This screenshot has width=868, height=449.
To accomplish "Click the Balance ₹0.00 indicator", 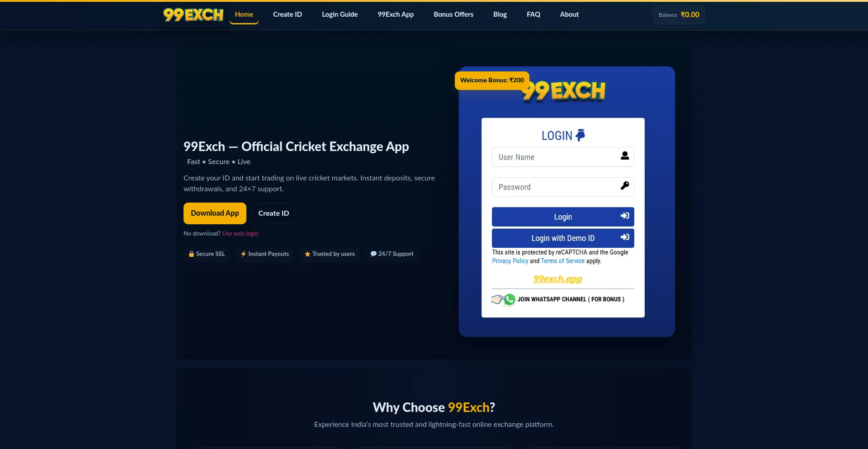I will tap(679, 15).
